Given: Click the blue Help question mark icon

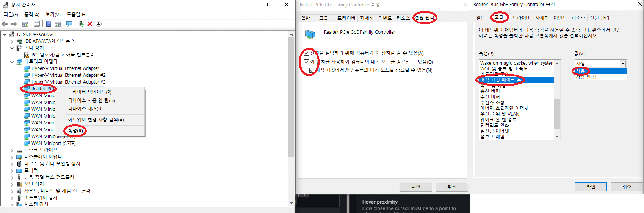Looking at the screenshot, I should 49,24.
